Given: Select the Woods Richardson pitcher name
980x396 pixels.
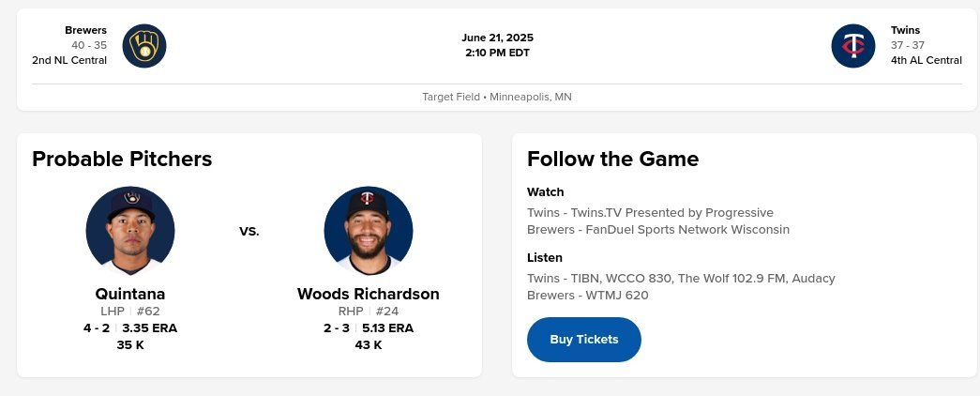Looking at the screenshot, I should (368, 294).
